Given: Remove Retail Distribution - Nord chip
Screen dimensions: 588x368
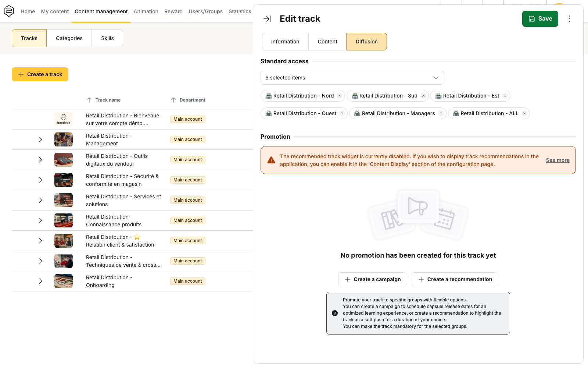Looking at the screenshot, I should pos(340,96).
